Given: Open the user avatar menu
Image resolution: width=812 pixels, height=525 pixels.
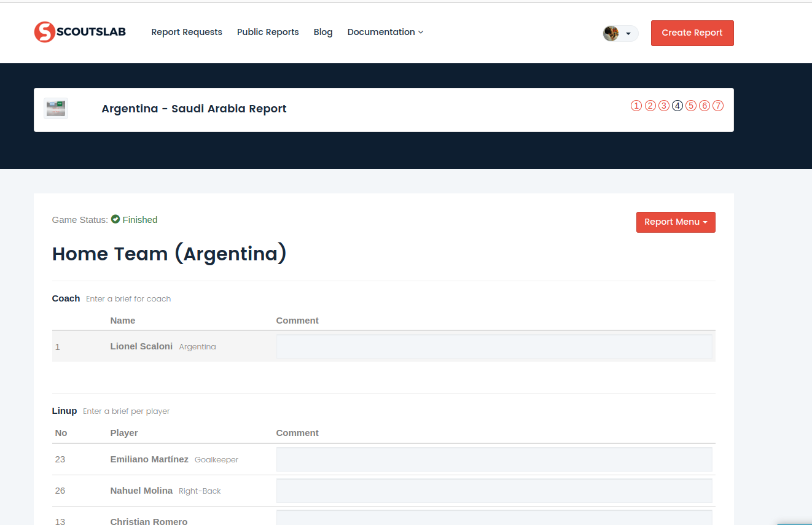Looking at the screenshot, I should tap(620, 33).
